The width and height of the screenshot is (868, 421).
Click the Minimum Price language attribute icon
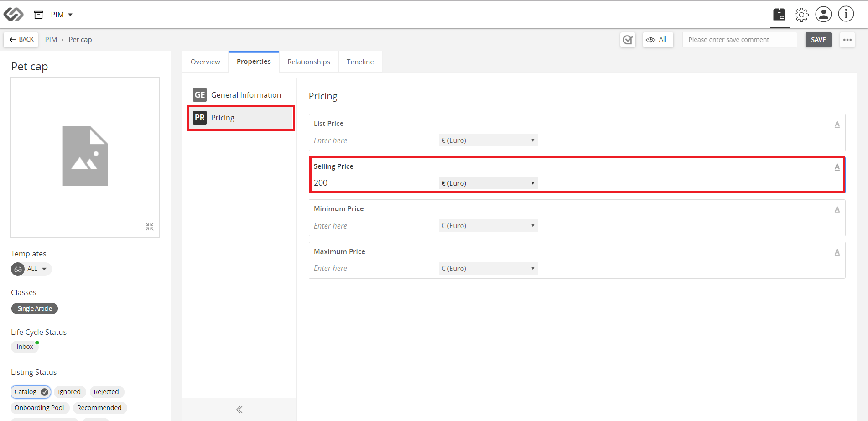pos(837,210)
